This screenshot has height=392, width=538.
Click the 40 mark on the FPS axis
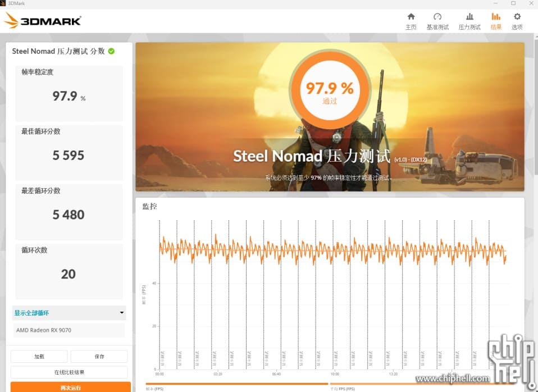[x=154, y=283]
